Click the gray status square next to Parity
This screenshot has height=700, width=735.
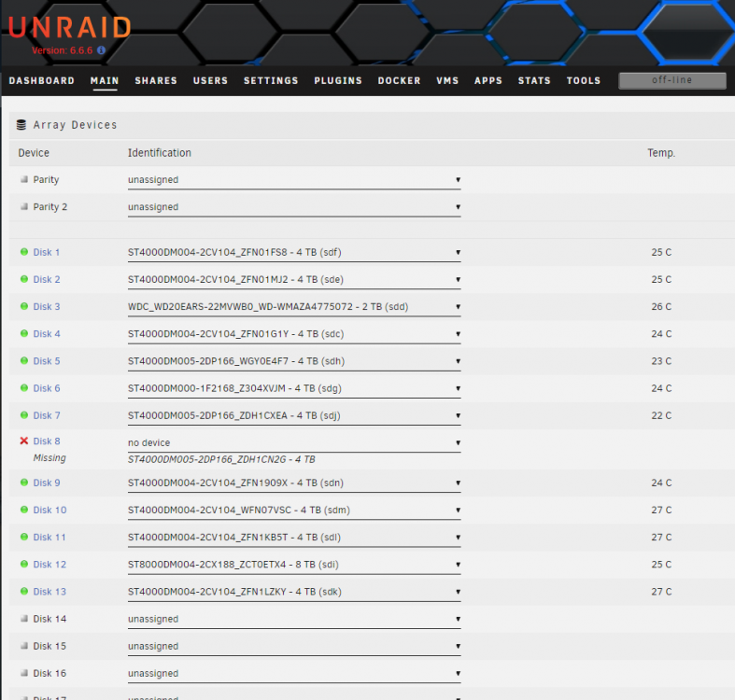pos(24,179)
